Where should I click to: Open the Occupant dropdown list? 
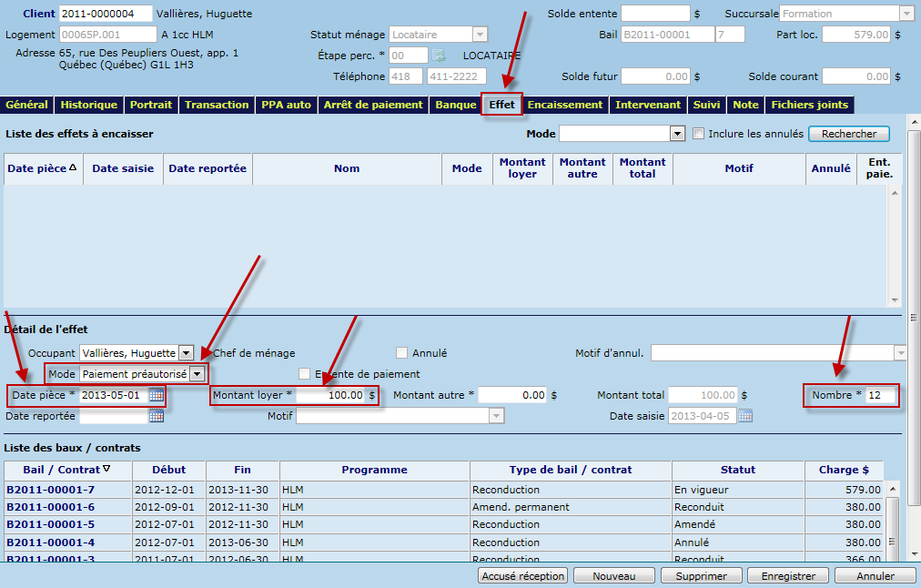pos(186,353)
